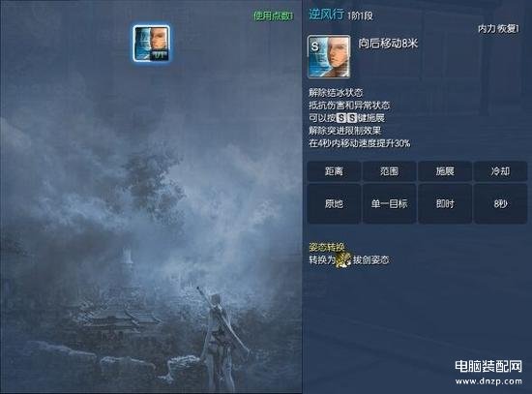Click the 拔剑姿态 stance icon
532x394 pixels.
(344, 259)
